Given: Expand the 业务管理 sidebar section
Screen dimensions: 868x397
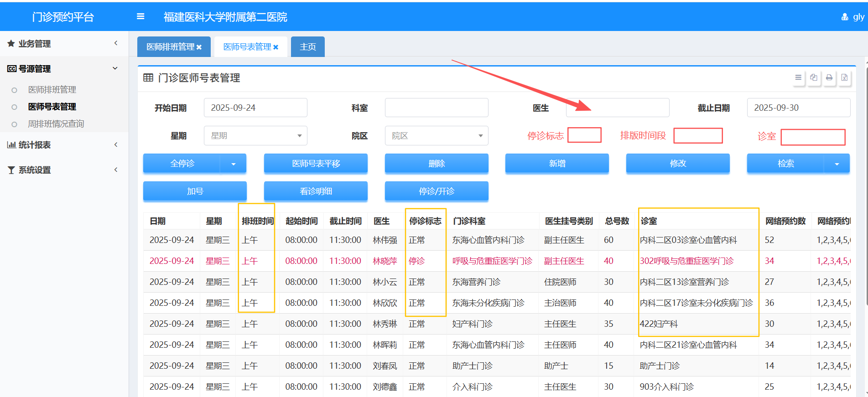Looking at the screenshot, I should (x=64, y=43).
